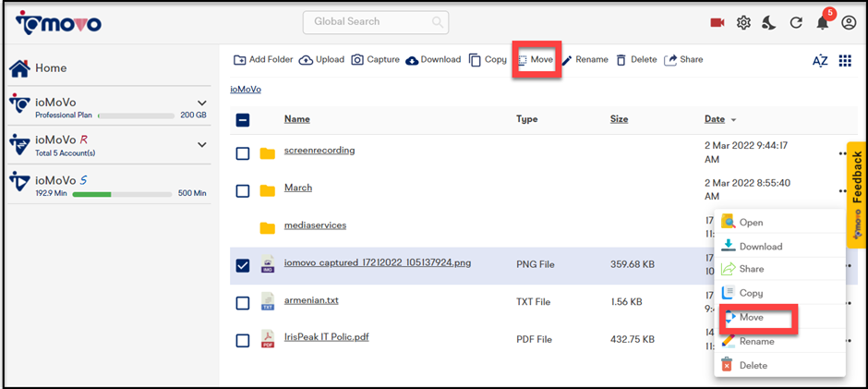Choose Rename in context menu
This screenshot has height=389, width=868.
click(779, 341)
